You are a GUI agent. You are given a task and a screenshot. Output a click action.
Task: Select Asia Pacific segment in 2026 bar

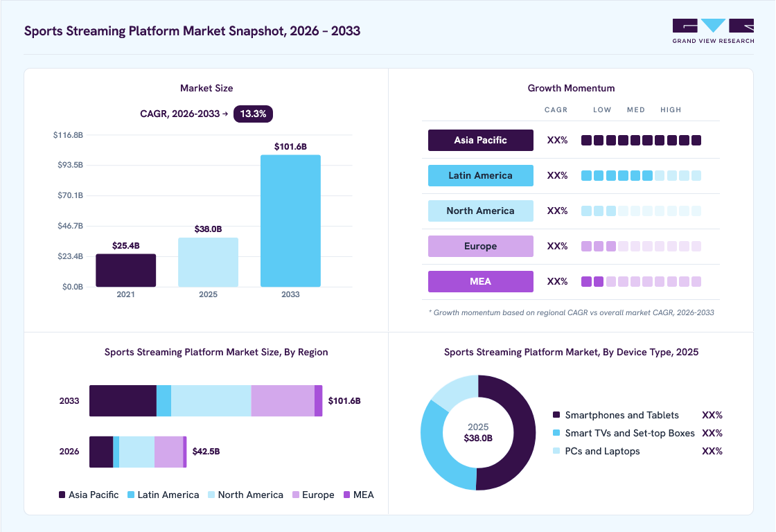point(101,452)
